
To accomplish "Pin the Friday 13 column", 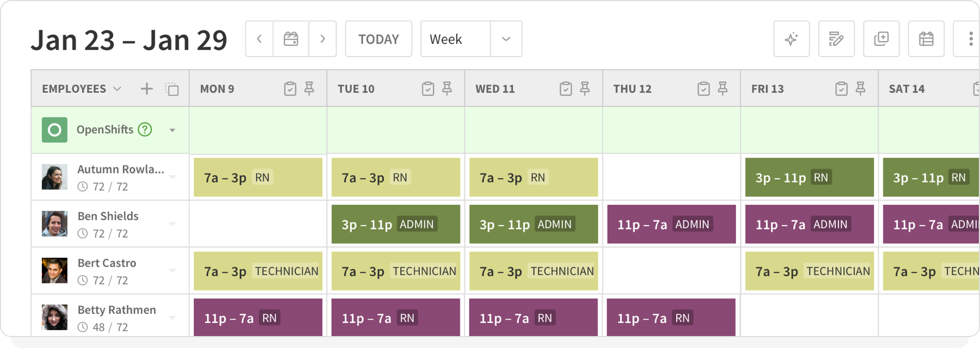I will (862, 88).
